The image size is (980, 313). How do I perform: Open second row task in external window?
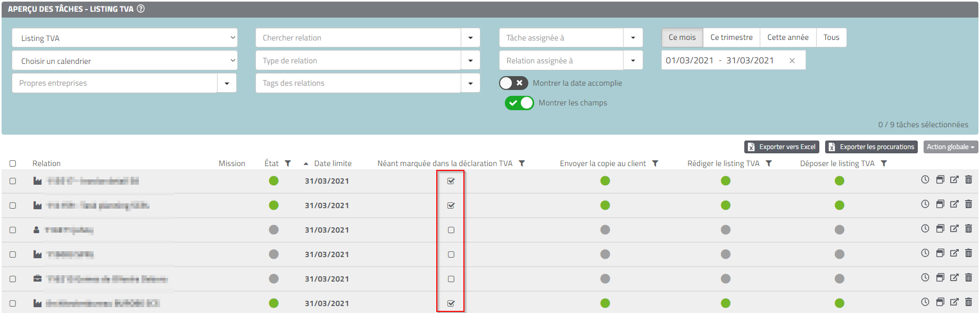point(954,204)
